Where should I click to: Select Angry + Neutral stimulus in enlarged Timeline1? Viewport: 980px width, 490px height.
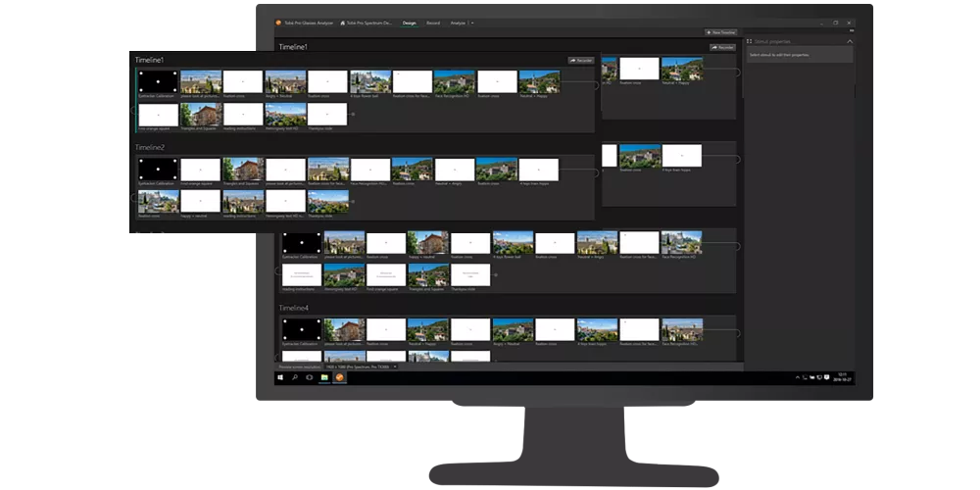[x=285, y=84]
